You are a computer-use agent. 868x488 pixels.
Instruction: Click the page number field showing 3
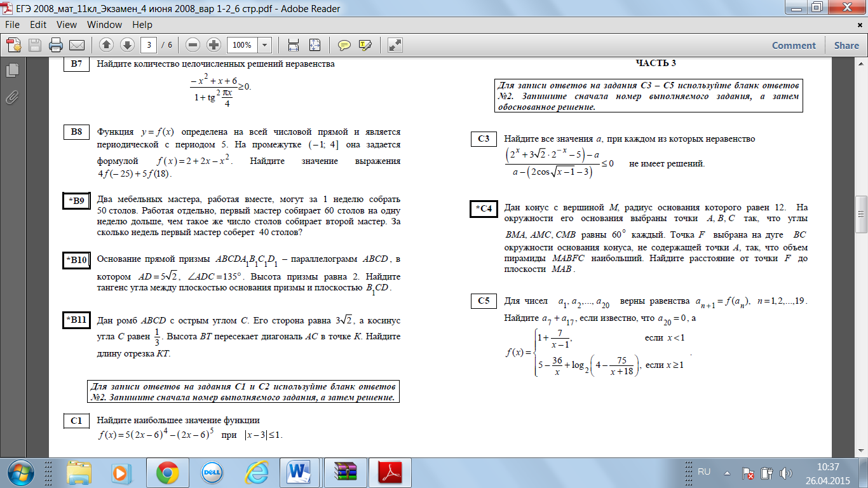(149, 45)
